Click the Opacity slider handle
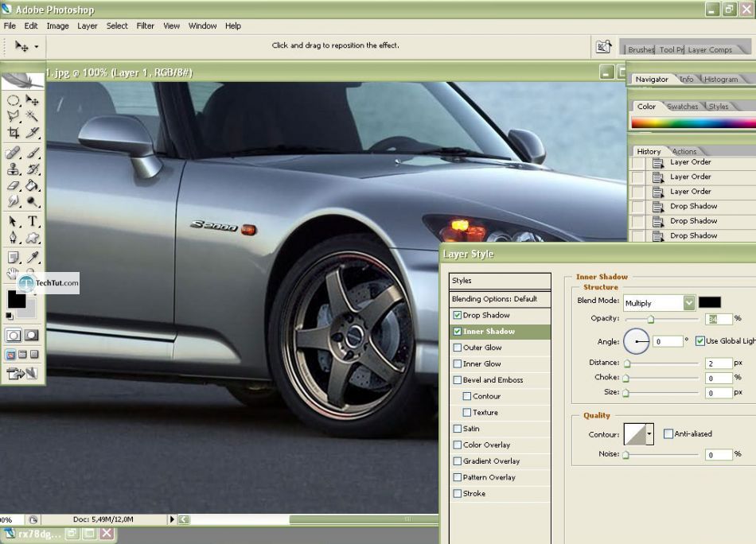The image size is (756, 544). click(651, 320)
